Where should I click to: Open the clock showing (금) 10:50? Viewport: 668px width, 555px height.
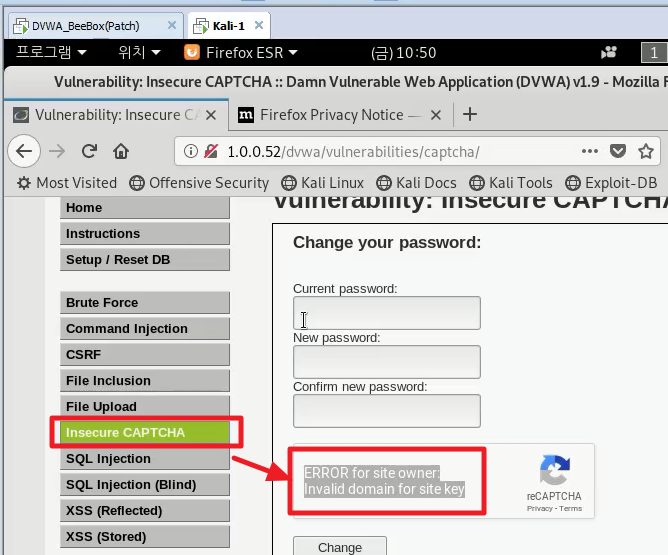tap(403, 53)
